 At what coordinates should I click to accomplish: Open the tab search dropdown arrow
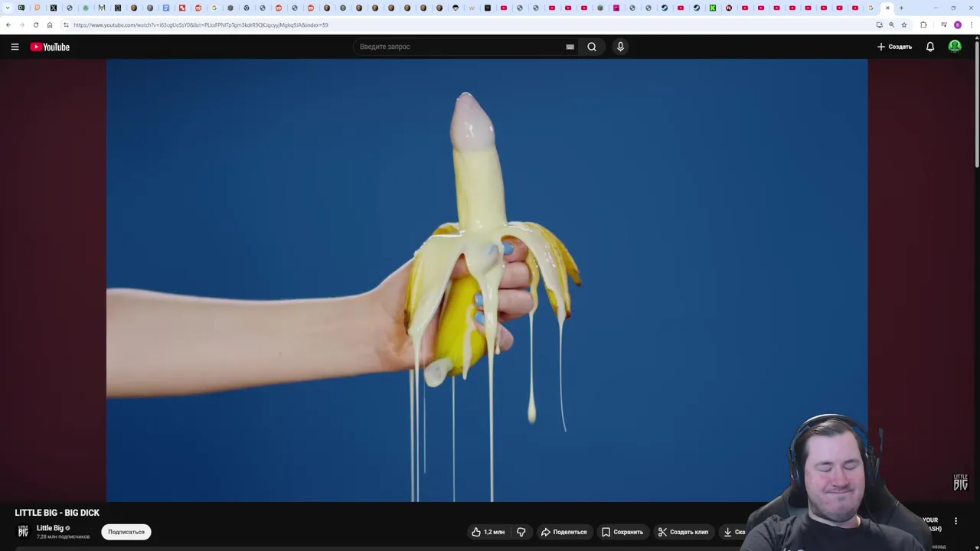(x=8, y=8)
